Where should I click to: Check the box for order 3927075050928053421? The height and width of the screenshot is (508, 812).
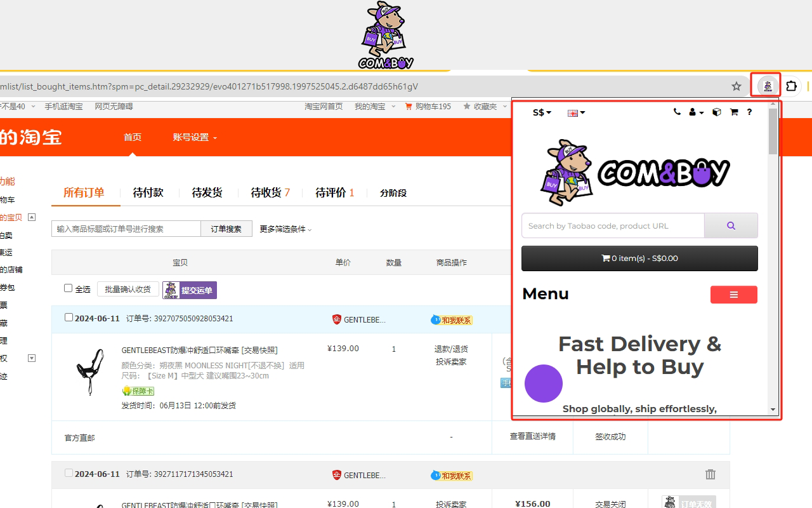coord(69,317)
